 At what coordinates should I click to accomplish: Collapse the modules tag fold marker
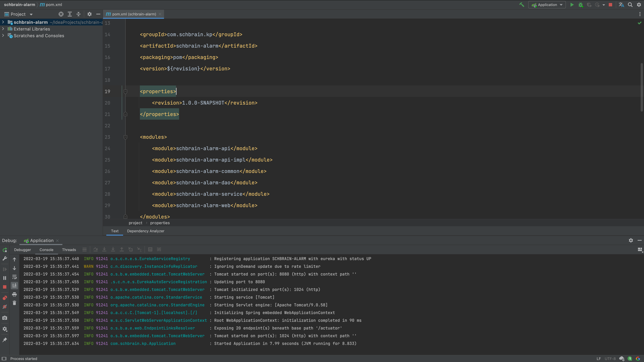pos(125,137)
